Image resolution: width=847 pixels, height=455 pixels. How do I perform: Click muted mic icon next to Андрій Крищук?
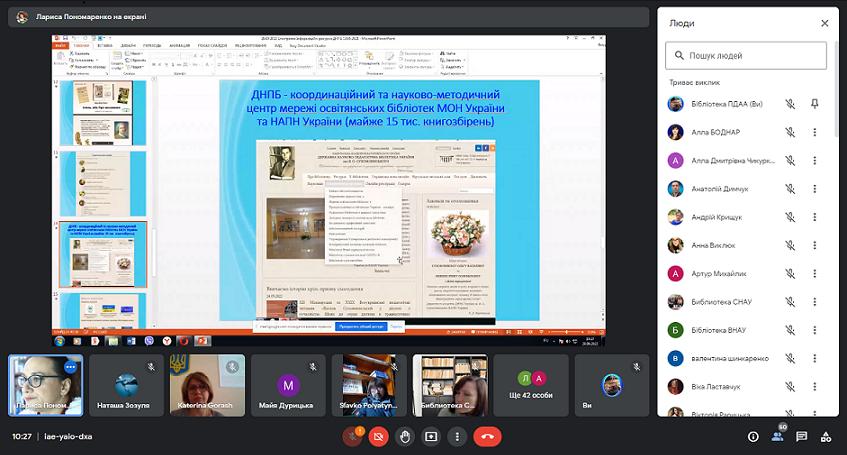790,217
